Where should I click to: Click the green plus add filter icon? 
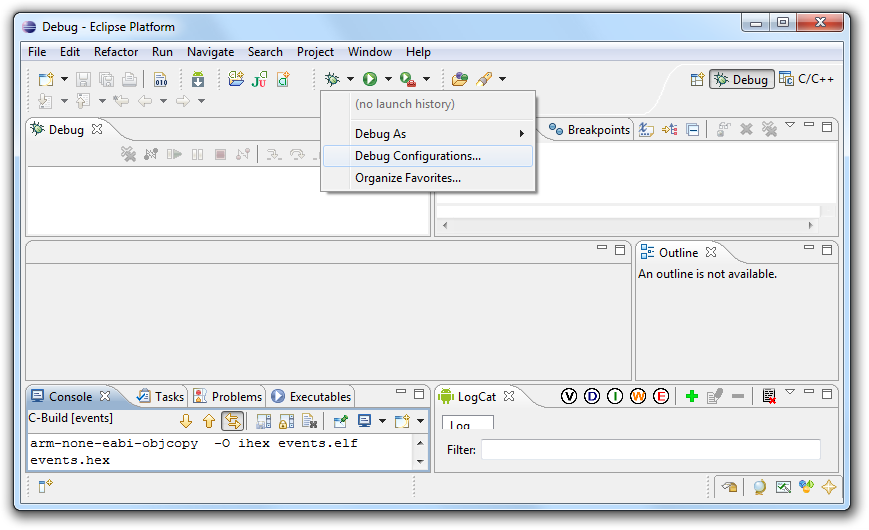coord(692,396)
